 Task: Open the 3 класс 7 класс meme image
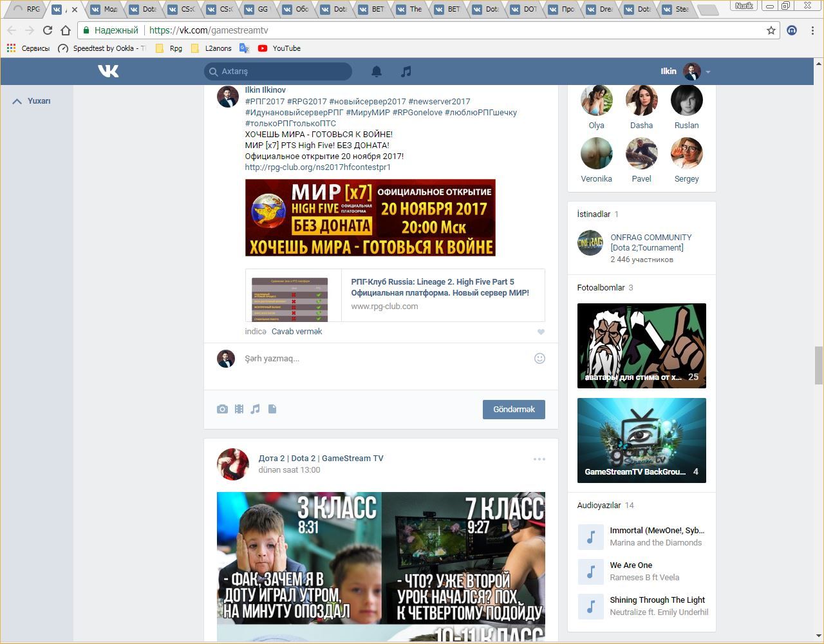point(381,567)
